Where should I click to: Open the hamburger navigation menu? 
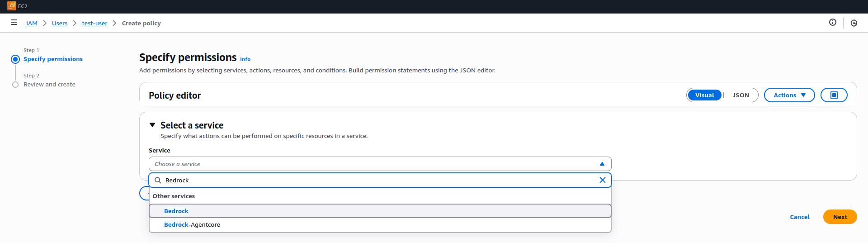[x=14, y=23]
